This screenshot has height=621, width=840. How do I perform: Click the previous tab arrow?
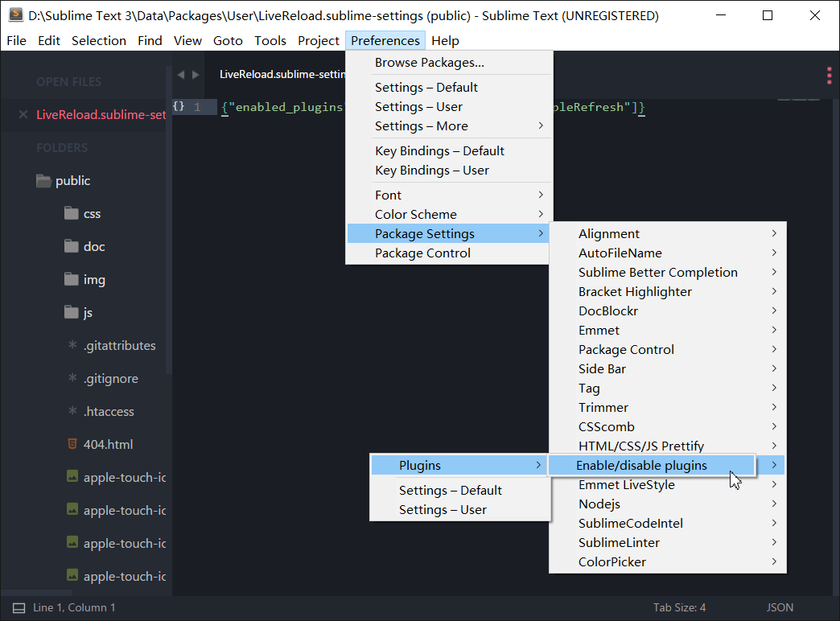(181, 75)
